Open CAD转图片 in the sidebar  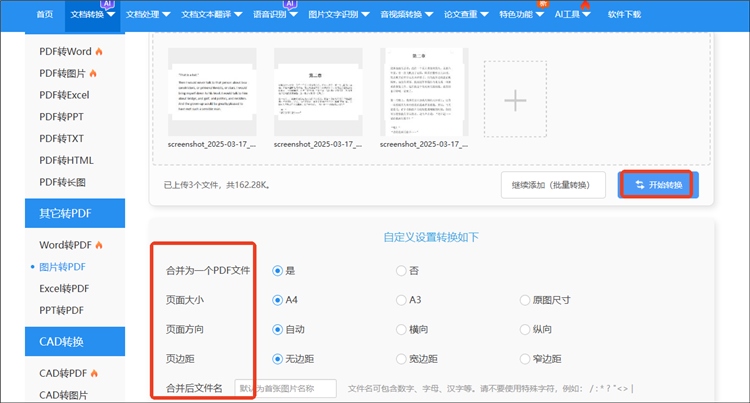[63, 395]
